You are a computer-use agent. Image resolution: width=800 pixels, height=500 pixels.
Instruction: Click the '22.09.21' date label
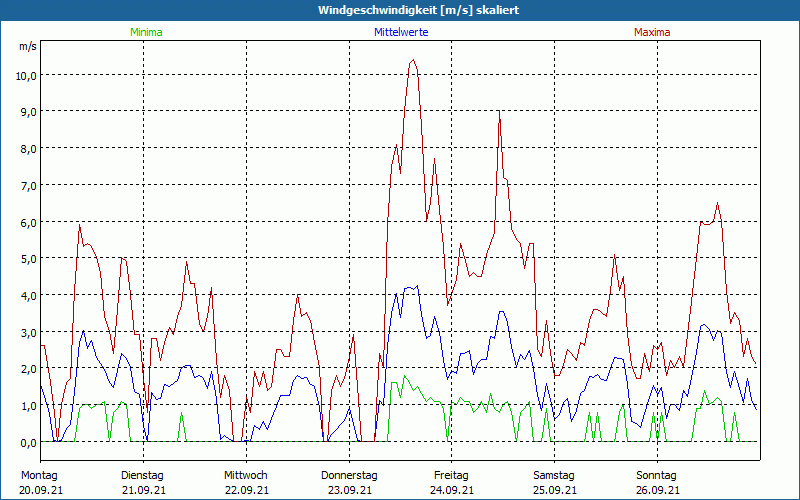pos(246,490)
